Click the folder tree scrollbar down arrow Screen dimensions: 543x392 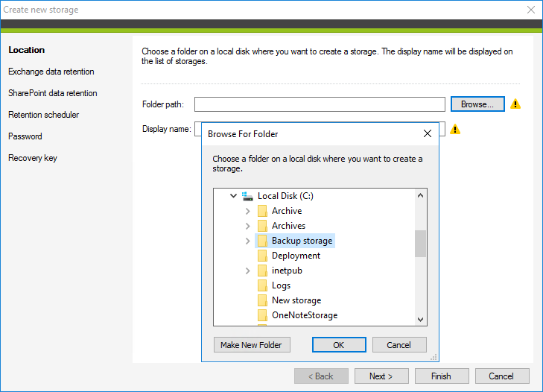point(421,319)
